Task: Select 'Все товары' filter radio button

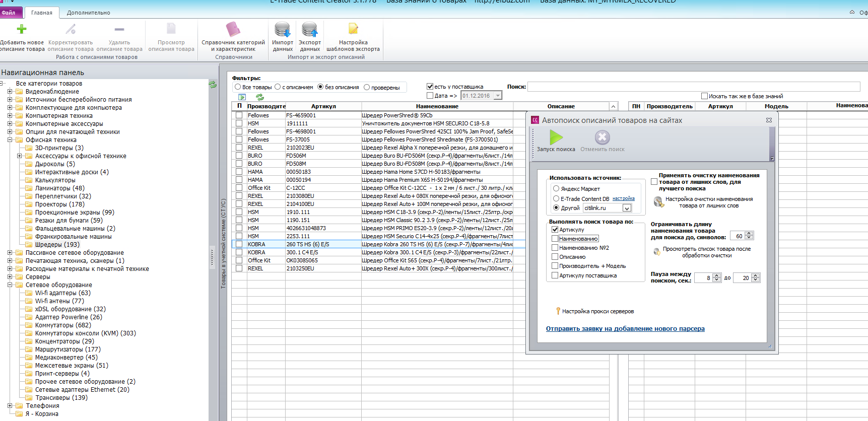Action: 238,87
